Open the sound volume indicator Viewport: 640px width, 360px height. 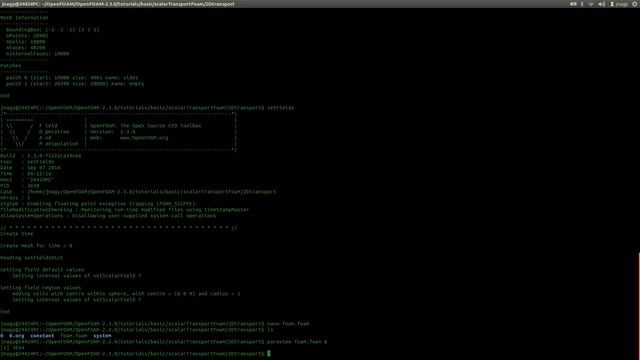[x=602, y=4]
